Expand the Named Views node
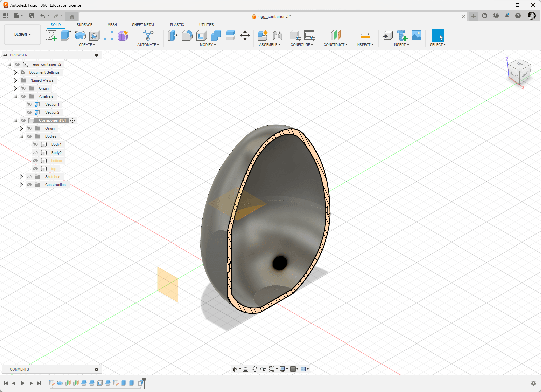The height and width of the screenshot is (392, 541). (x=15, y=80)
